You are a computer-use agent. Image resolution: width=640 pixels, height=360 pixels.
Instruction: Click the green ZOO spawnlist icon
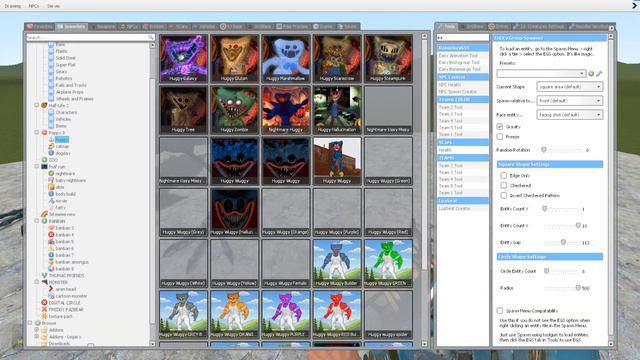click(44, 160)
